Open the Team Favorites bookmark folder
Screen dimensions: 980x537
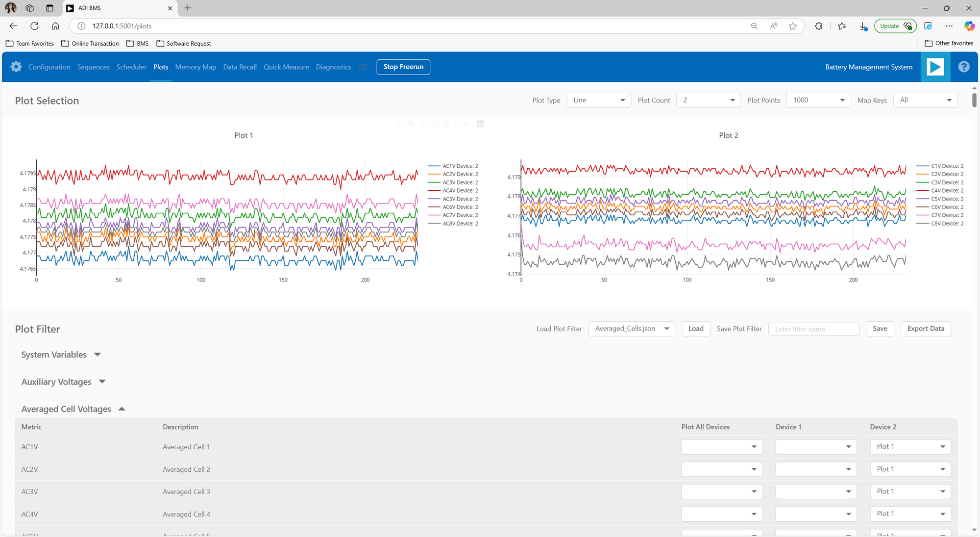30,43
